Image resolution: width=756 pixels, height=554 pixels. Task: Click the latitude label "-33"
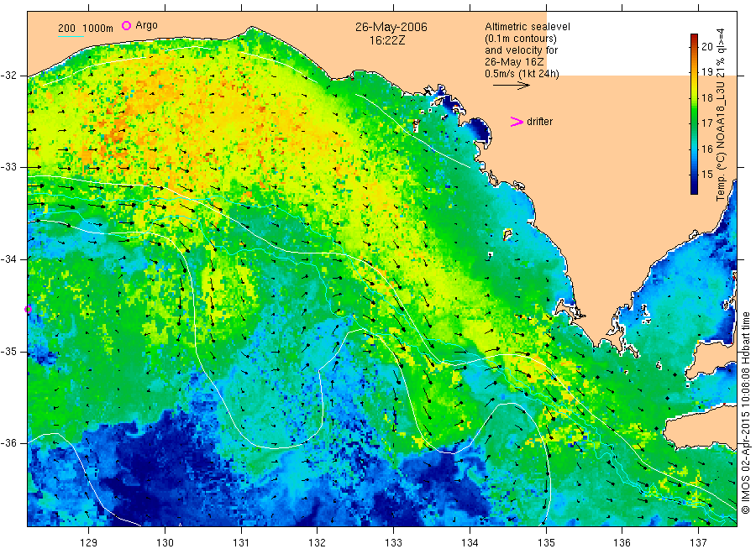pos(8,167)
